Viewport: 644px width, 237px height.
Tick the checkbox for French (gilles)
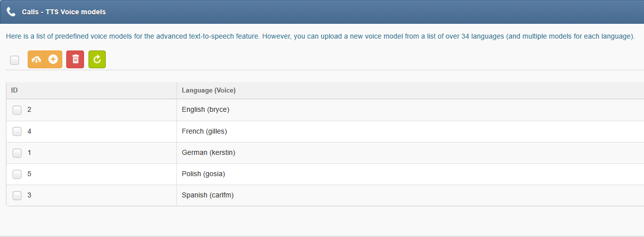click(x=17, y=132)
